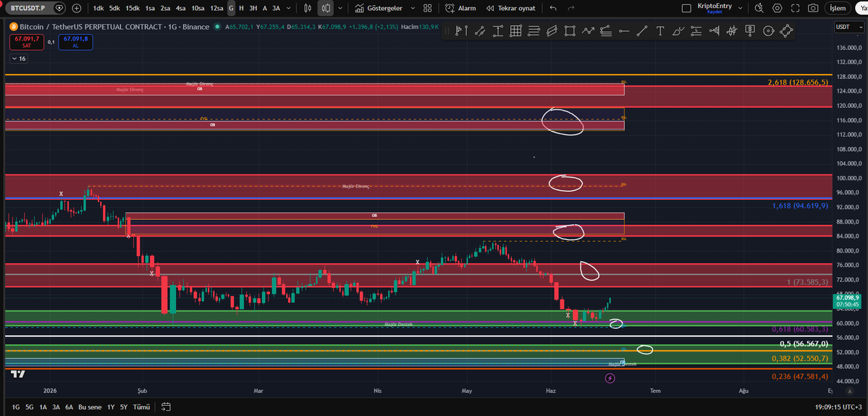Click the add symbol plus icon

(77, 8)
